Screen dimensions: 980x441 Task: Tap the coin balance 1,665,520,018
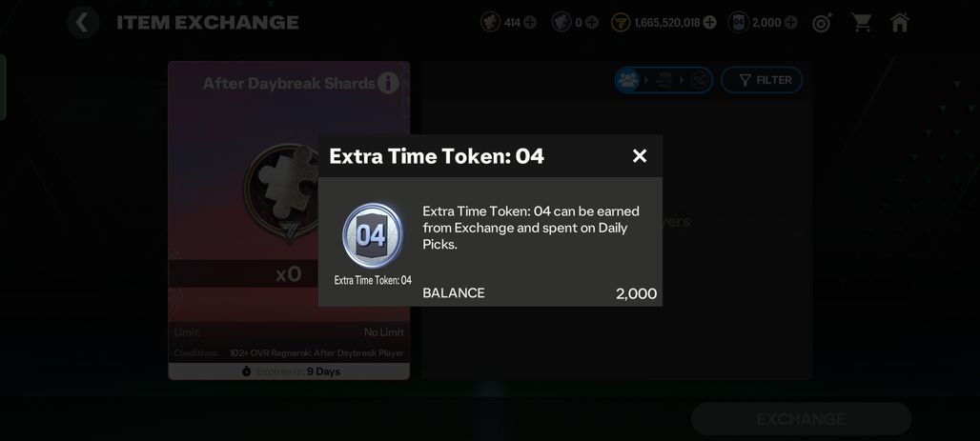[667, 23]
